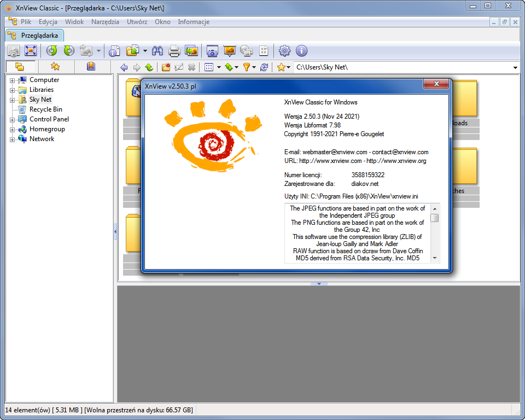Viewport: 525px width, 420px height.
Task: Open file properties icon with info badge
Action: coord(114,51)
